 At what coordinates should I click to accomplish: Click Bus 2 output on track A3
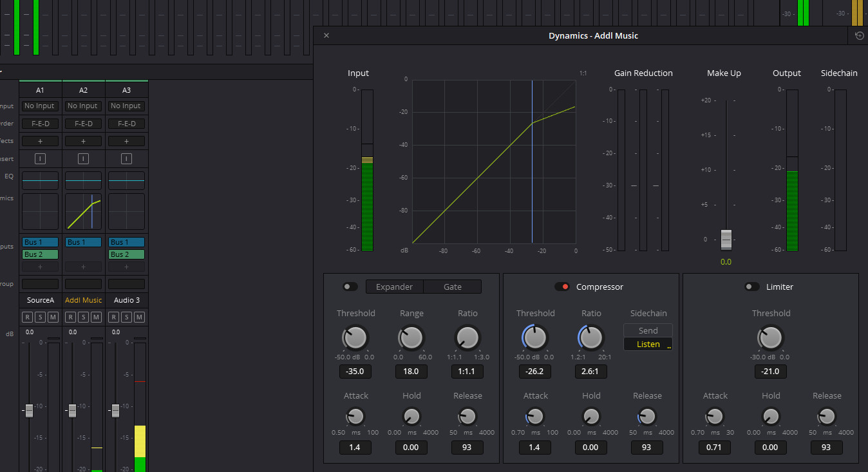[x=126, y=254]
